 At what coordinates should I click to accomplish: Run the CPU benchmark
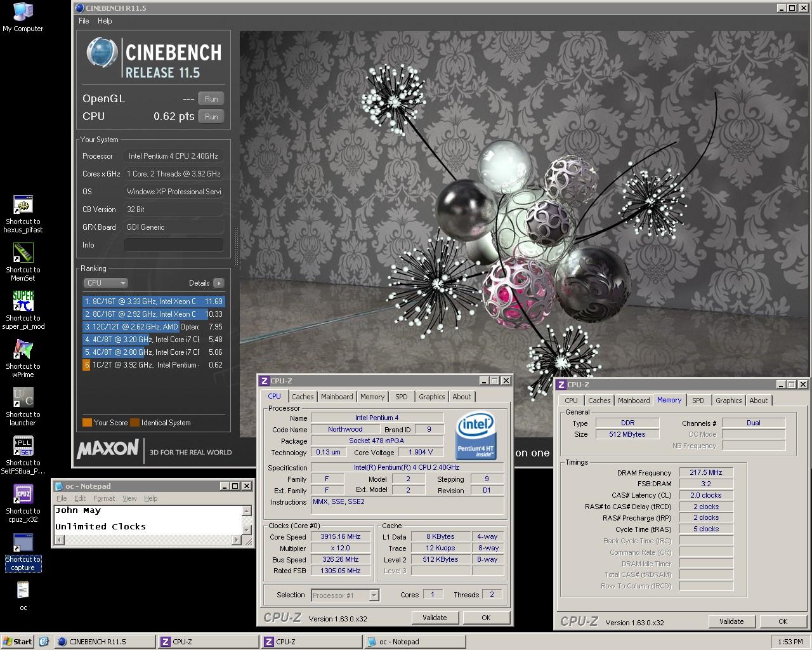211,117
